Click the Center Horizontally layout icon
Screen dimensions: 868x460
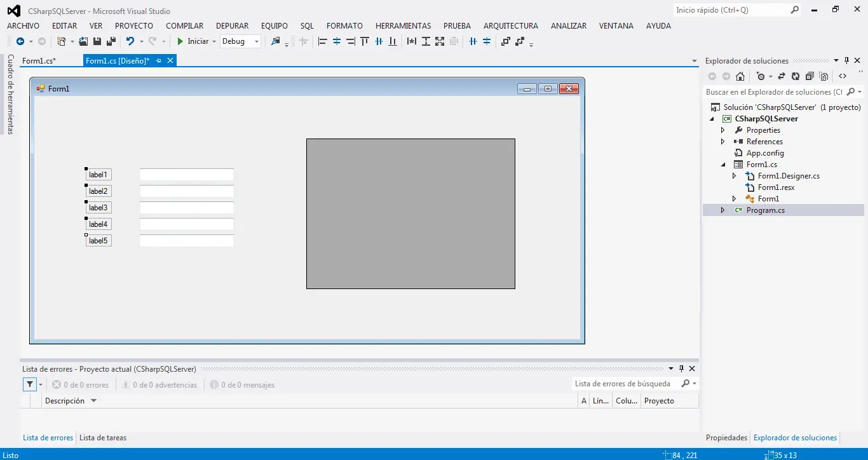[473, 41]
